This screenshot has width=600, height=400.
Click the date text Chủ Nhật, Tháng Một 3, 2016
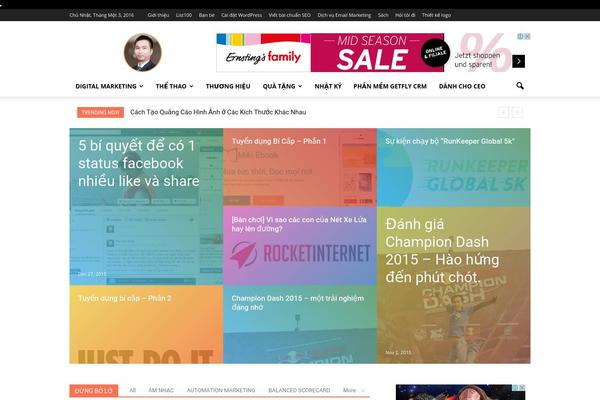coord(101,15)
